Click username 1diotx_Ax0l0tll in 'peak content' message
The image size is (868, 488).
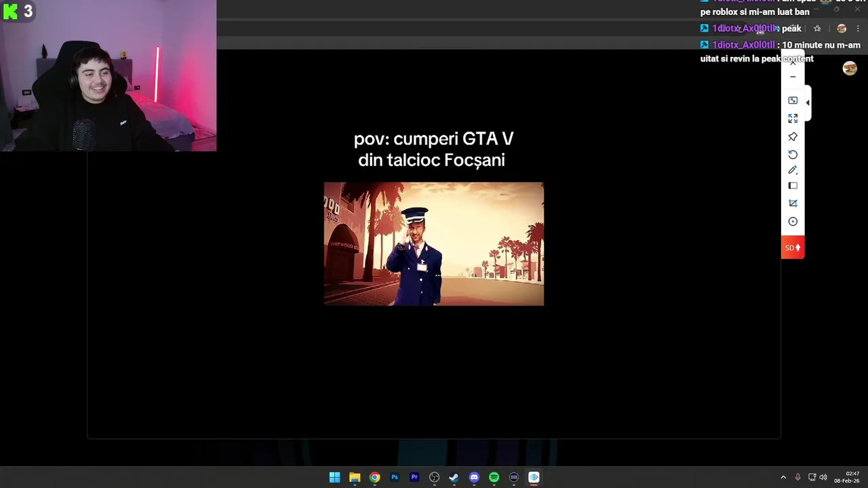coord(743,45)
